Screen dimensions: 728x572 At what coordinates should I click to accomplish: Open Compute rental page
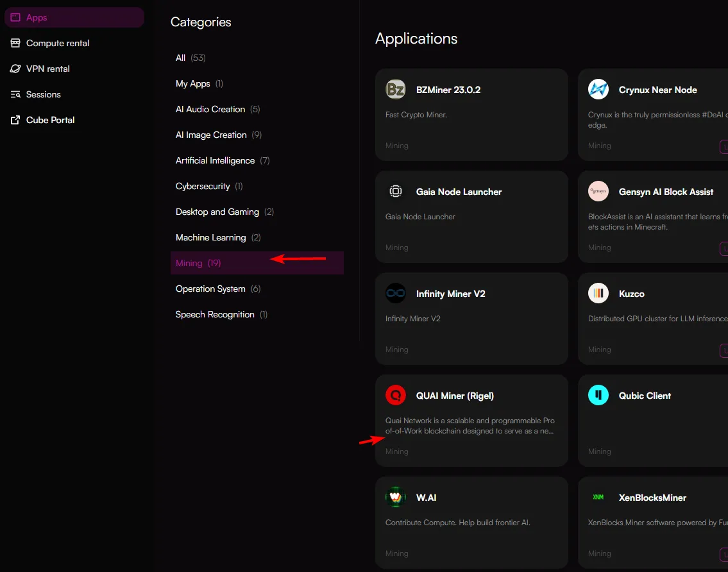point(58,43)
